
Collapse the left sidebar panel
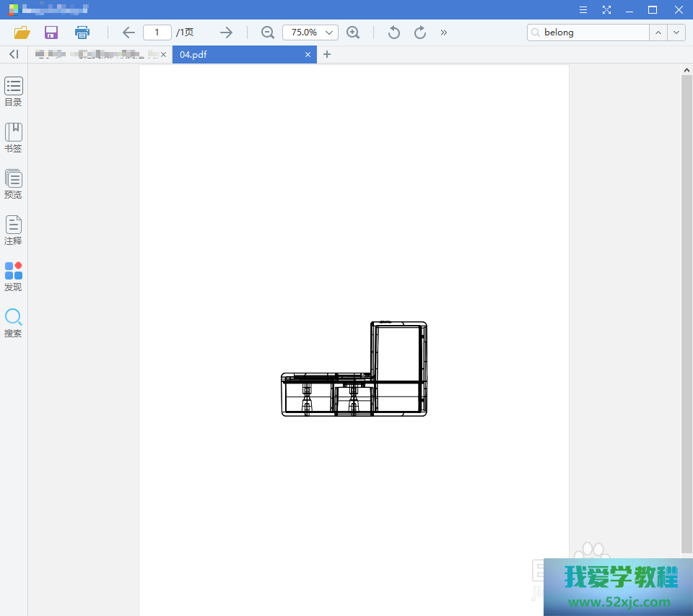coord(13,54)
